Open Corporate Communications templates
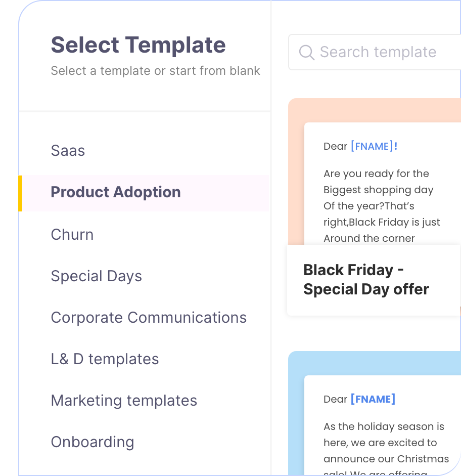This screenshot has height=476, width=461. pos(149,318)
